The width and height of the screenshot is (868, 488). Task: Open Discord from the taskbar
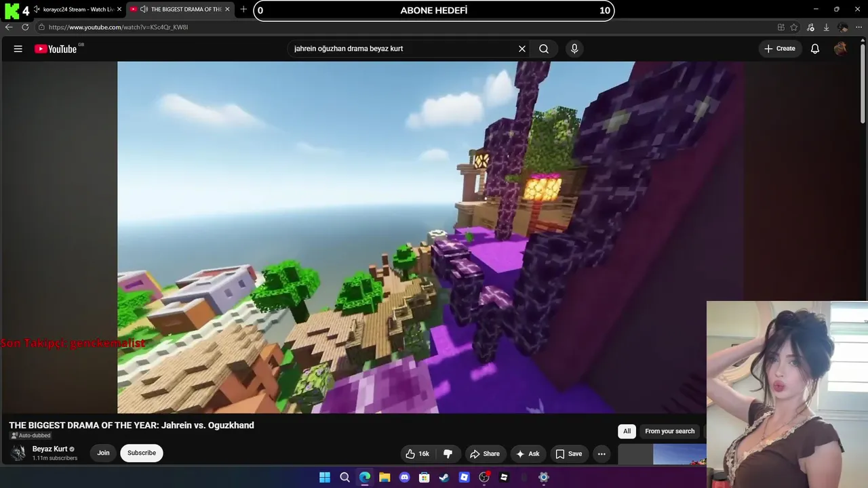[405, 477]
